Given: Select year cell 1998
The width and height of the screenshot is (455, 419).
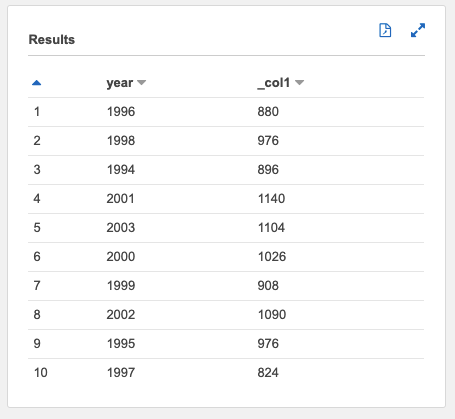Looking at the screenshot, I should [x=121, y=141].
